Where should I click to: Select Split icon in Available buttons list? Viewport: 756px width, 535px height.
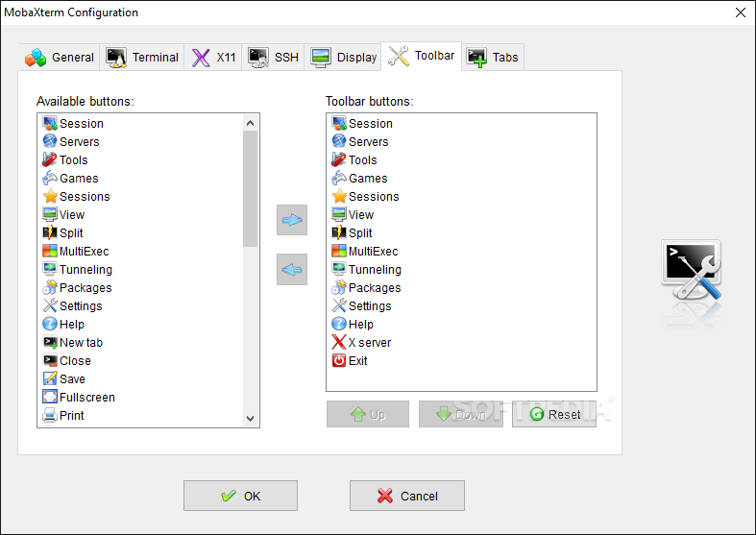[50, 232]
